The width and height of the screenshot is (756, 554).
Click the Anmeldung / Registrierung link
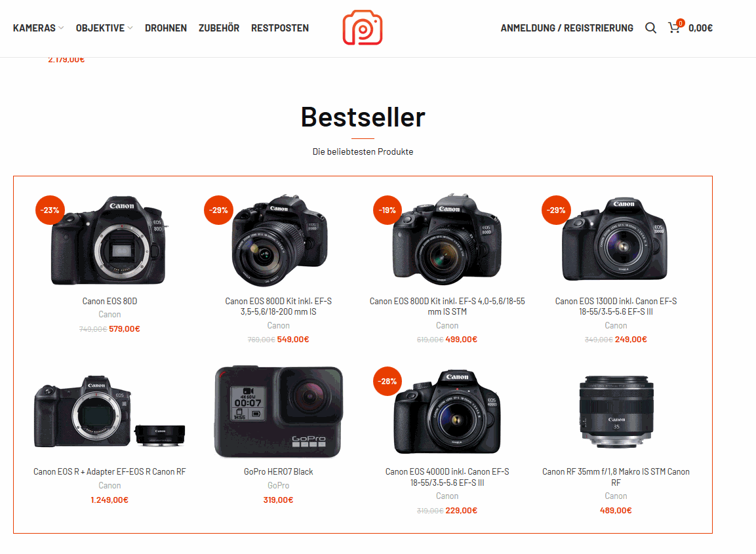567,28
